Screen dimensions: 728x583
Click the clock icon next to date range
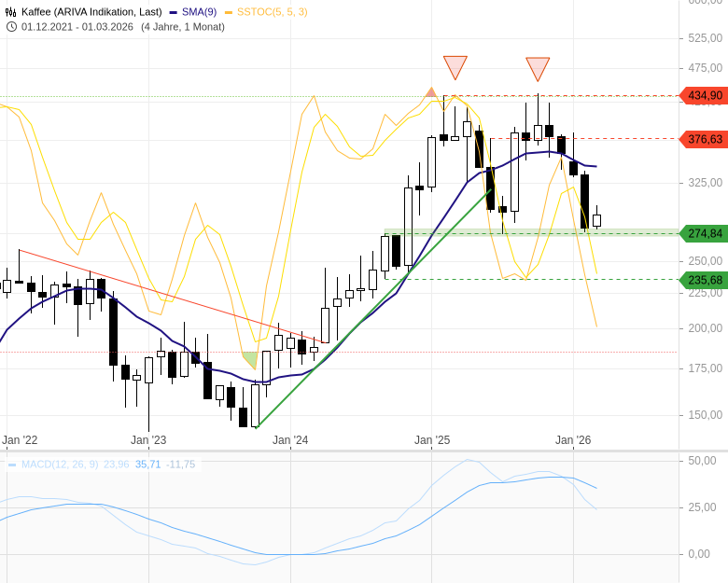click(11, 26)
